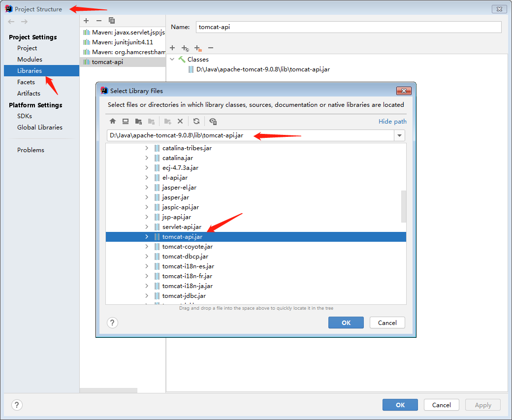Add excluded root icon
The height and width of the screenshot is (420, 512).
[x=198, y=48]
